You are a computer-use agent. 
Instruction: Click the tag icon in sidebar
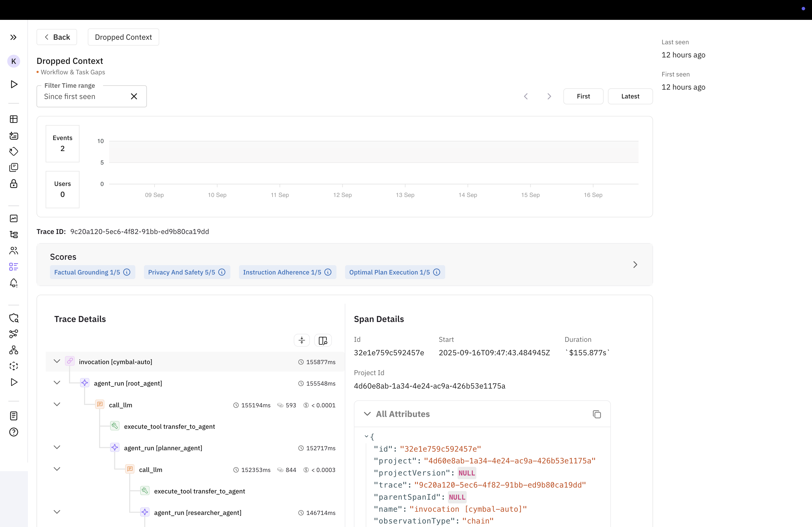coord(14,151)
